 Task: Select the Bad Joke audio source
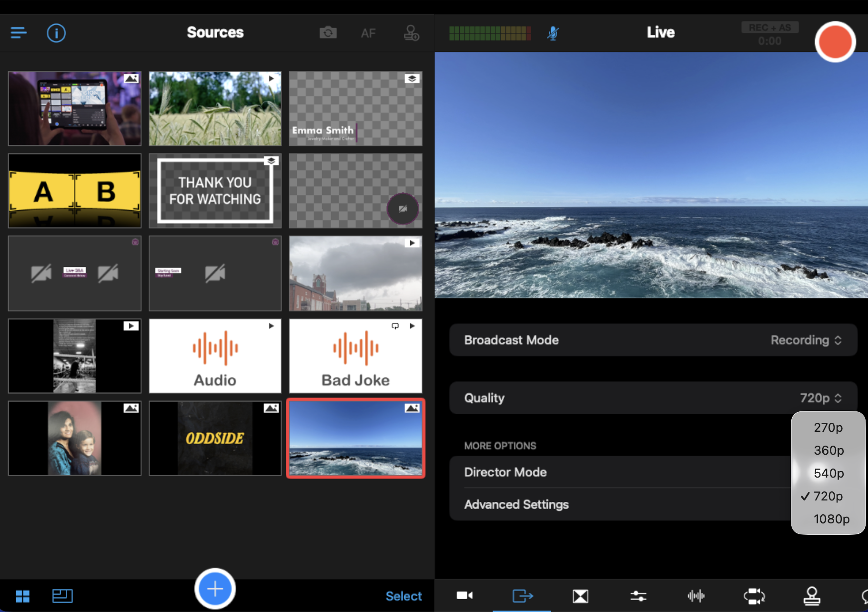(355, 356)
